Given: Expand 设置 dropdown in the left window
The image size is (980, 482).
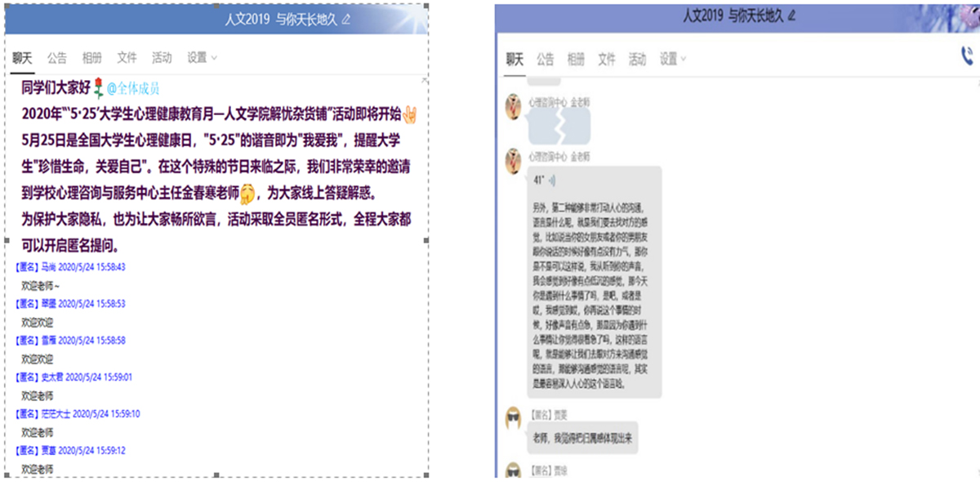Looking at the screenshot, I should pos(202,58).
